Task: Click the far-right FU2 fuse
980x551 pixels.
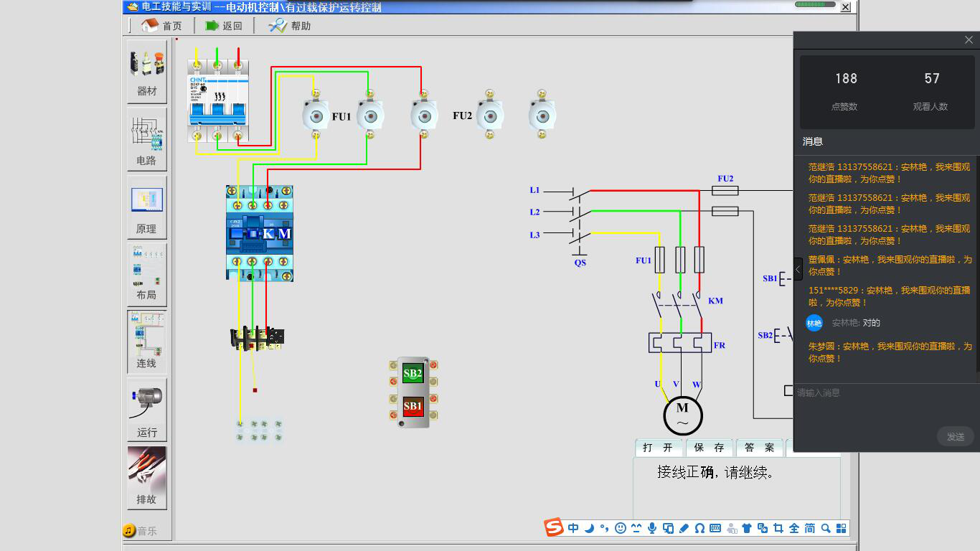Action: tap(542, 115)
